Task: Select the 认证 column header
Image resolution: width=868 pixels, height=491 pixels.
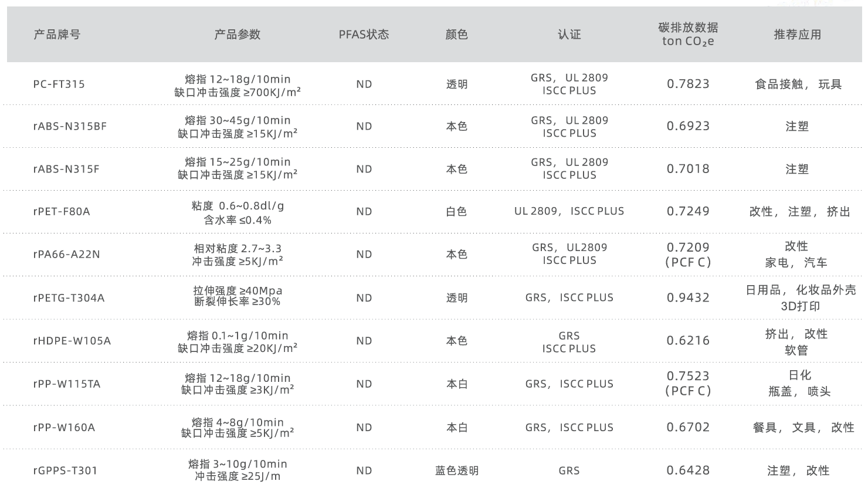Action: pos(569,35)
